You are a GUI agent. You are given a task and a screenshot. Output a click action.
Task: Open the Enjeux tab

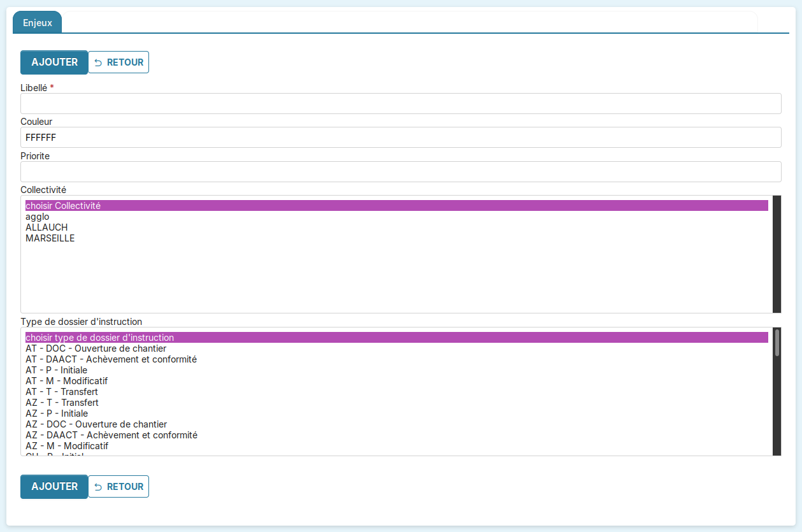click(38, 22)
